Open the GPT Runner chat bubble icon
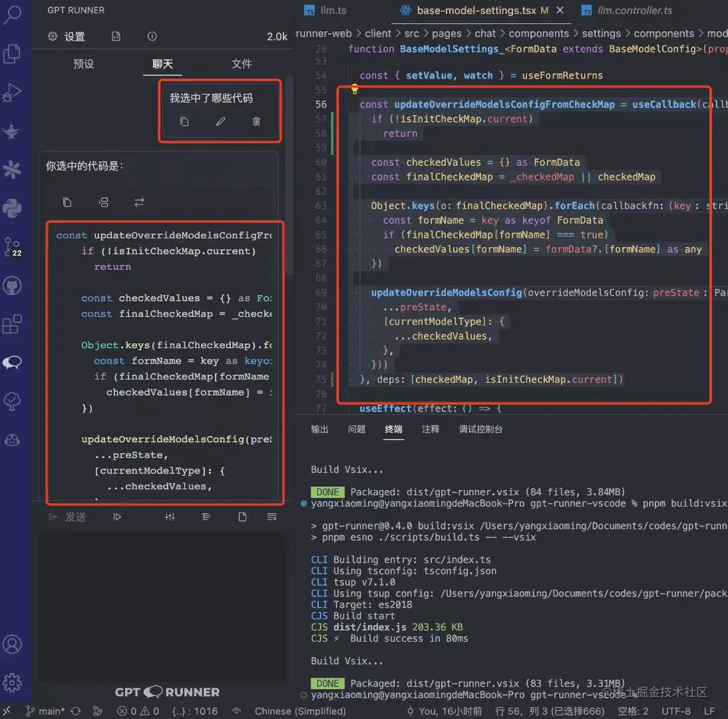The width and height of the screenshot is (728, 719). [12, 362]
